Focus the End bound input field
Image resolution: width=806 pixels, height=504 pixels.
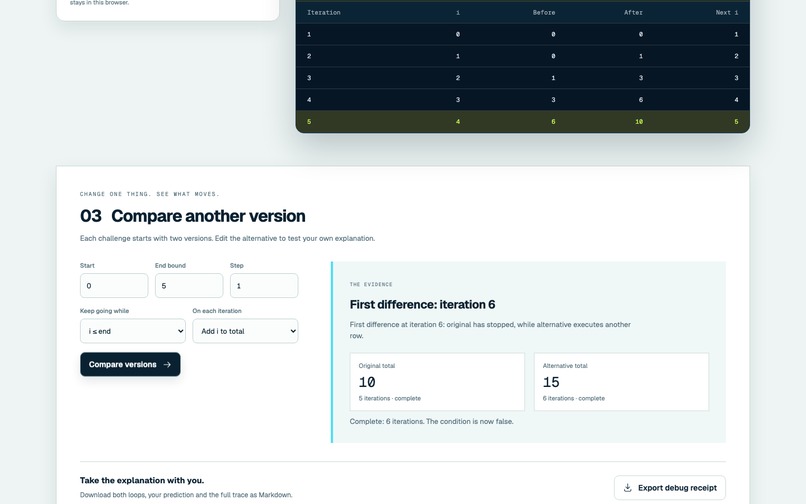click(189, 285)
